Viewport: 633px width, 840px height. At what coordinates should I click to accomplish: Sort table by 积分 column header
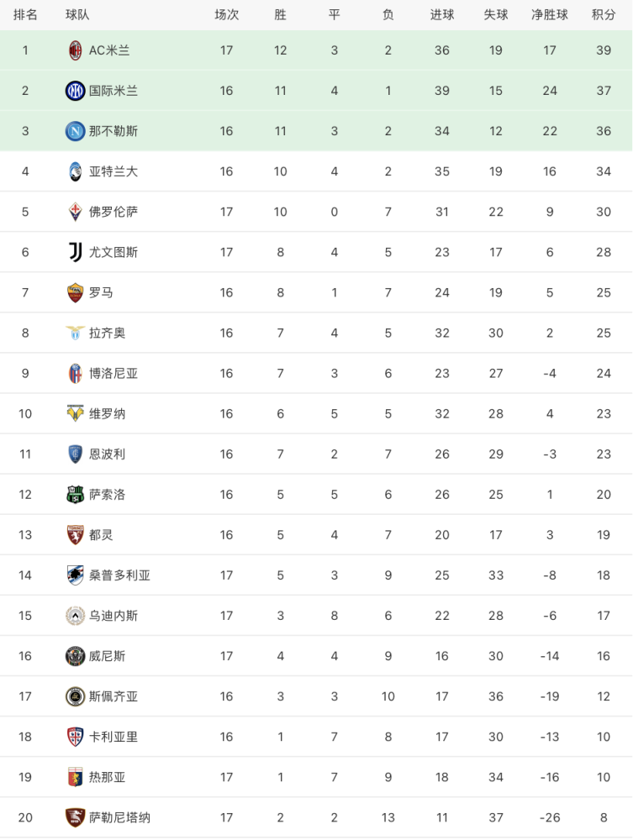click(604, 14)
